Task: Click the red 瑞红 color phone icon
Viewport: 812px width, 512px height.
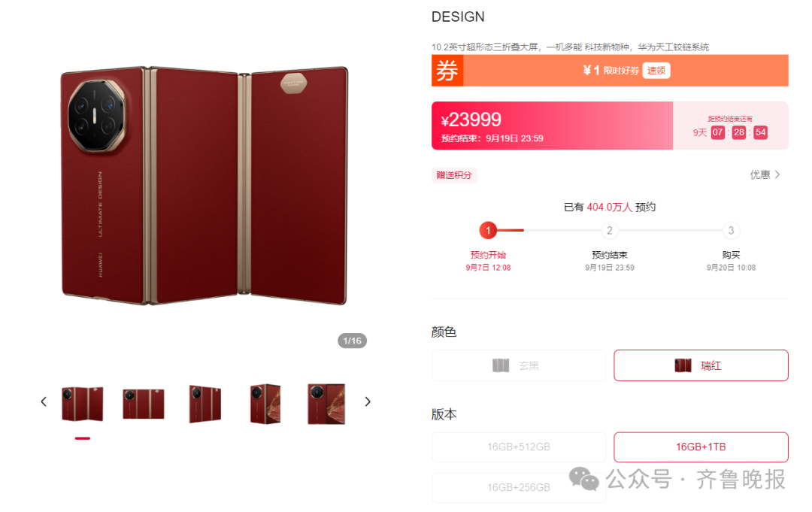Action: pyautogui.click(x=683, y=365)
